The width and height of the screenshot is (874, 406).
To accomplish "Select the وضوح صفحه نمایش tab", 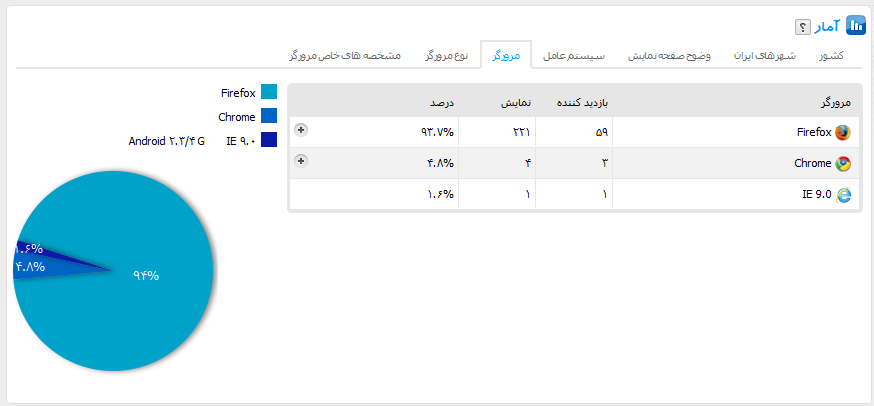I will click(x=669, y=55).
